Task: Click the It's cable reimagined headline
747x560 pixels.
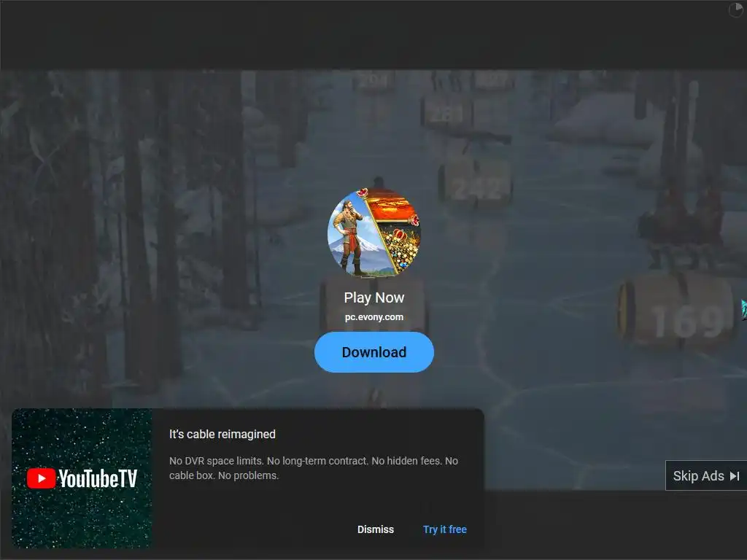Action: pos(222,434)
